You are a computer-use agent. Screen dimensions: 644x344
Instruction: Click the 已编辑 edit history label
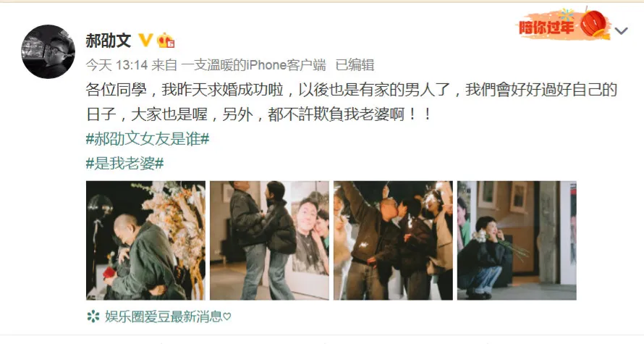coord(355,65)
